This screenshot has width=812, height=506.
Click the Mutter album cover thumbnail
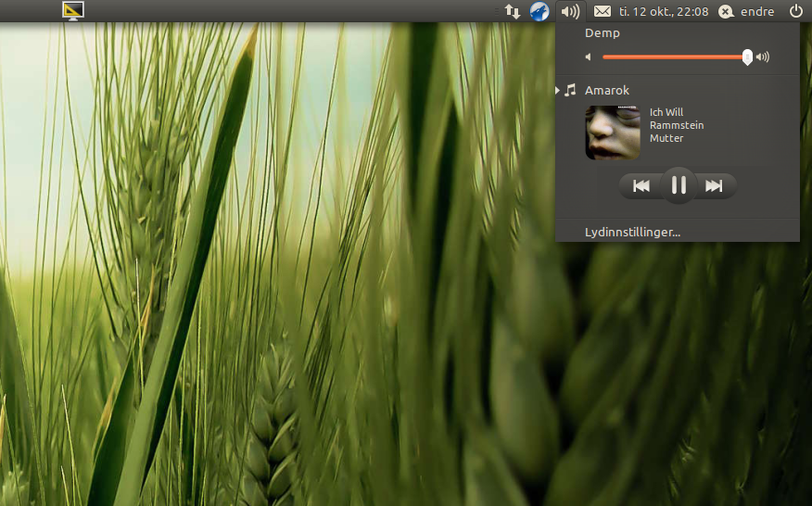tap(613, 133)
